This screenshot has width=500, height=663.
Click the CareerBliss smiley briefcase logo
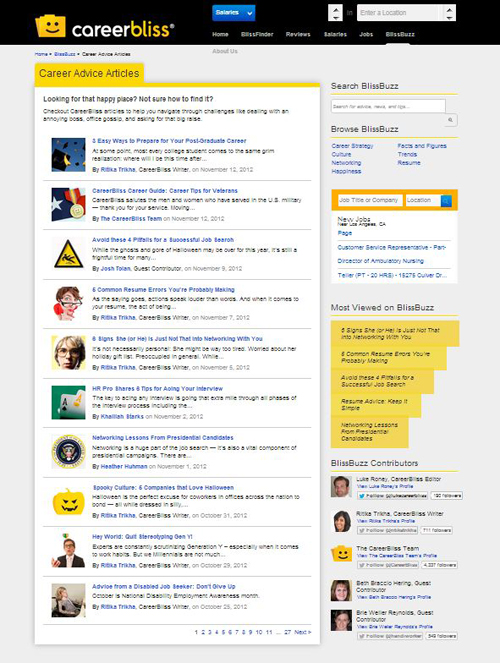point(50,26)
